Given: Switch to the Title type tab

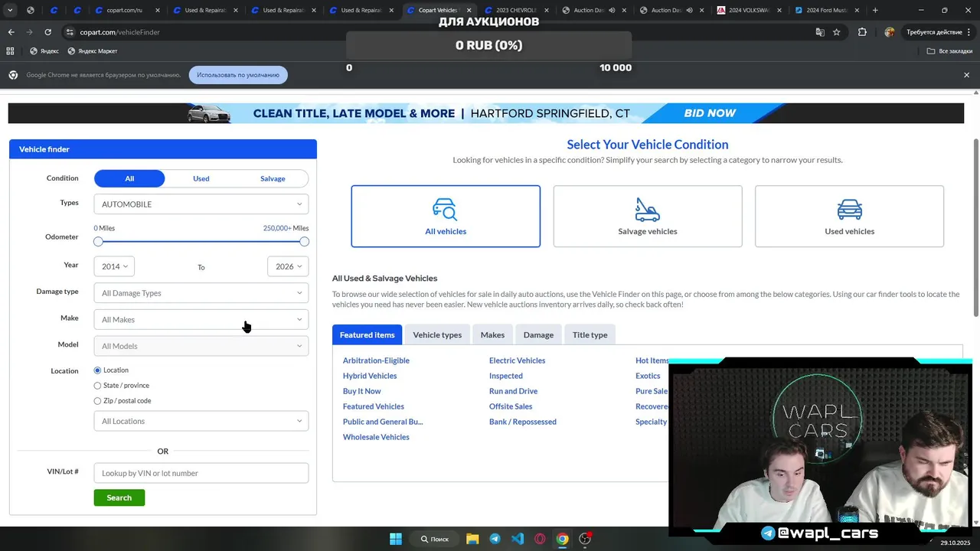Looking at the screenshot, I should pyautogui.click(x=590, y=334).
